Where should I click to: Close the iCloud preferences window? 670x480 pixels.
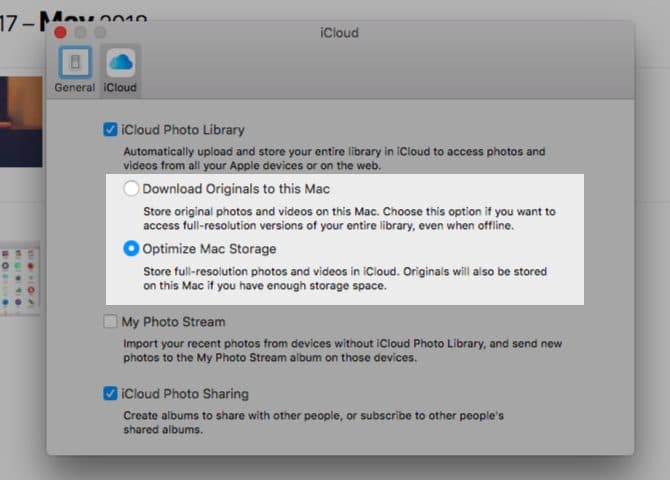pos(60,32)
